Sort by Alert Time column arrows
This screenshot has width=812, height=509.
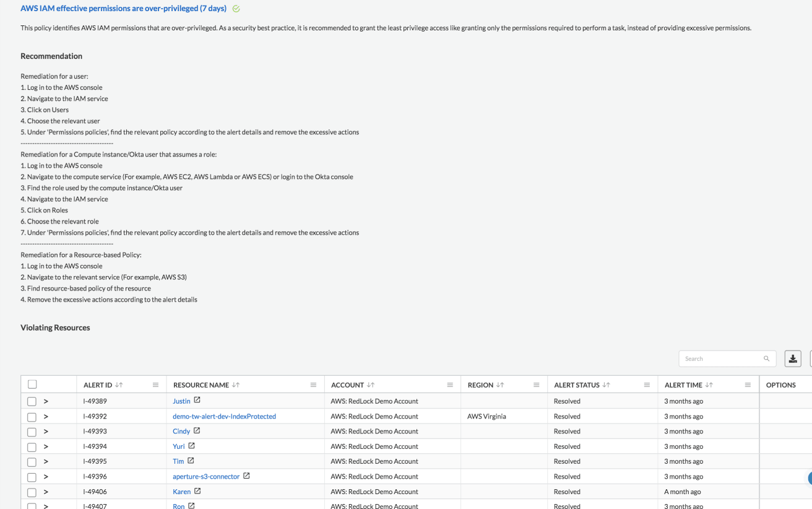tap(709, 385)
